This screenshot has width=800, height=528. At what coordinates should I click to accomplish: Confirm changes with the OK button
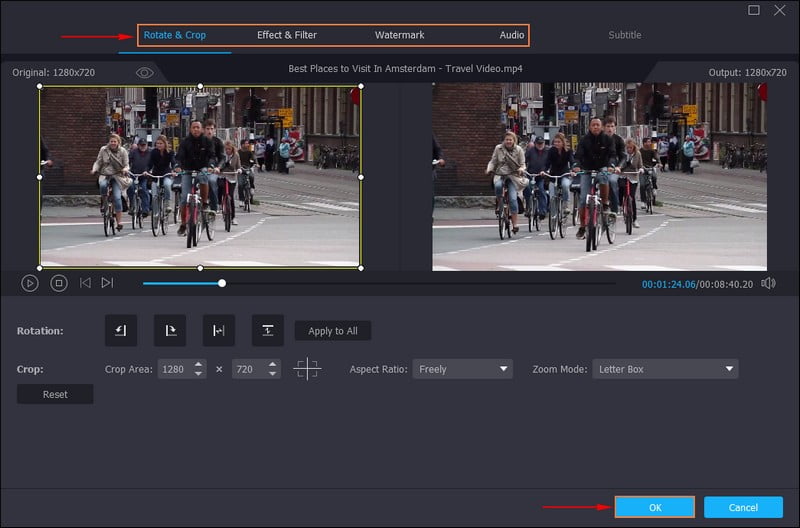click(x=655, y=507)
